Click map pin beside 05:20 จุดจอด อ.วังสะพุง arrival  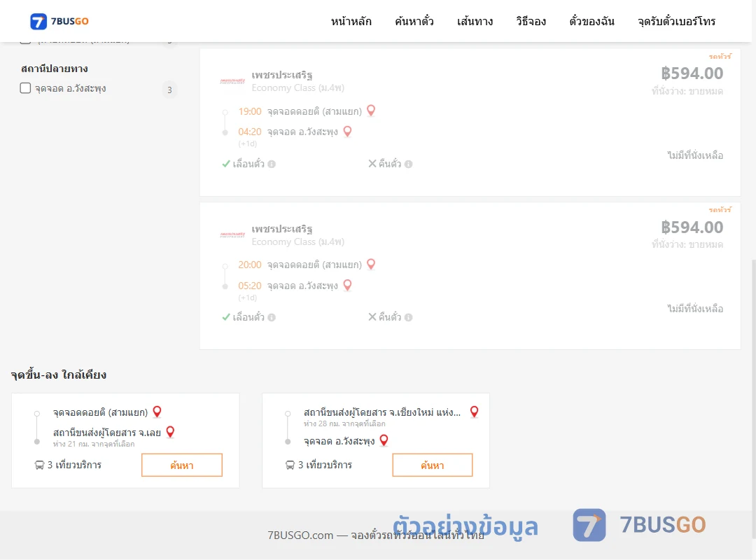click(347, 285)
